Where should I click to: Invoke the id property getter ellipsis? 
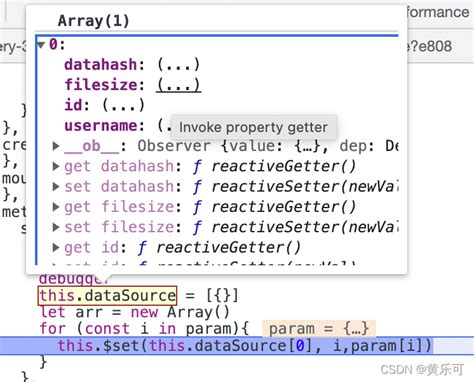tap(123, 105)
